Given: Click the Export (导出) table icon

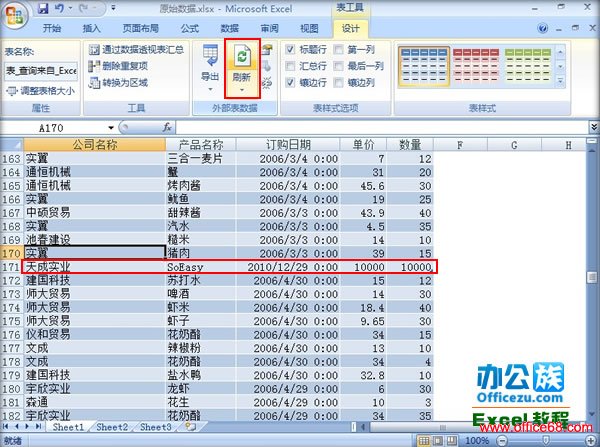Looking at the screenshot, I should 210,56.
